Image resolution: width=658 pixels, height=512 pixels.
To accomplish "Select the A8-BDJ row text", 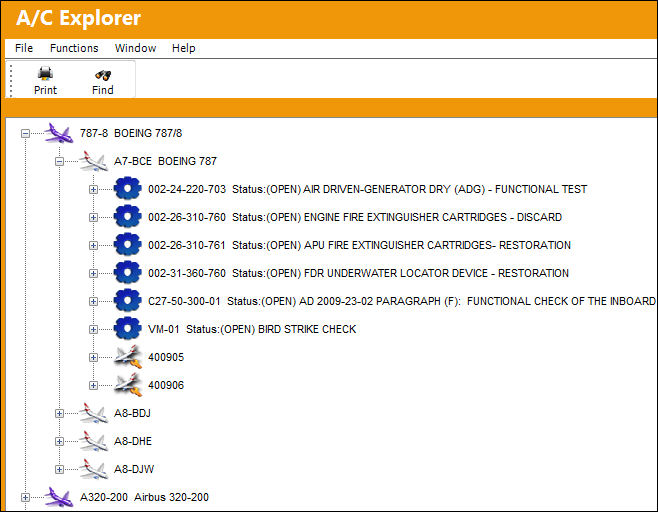I will 132,413.
